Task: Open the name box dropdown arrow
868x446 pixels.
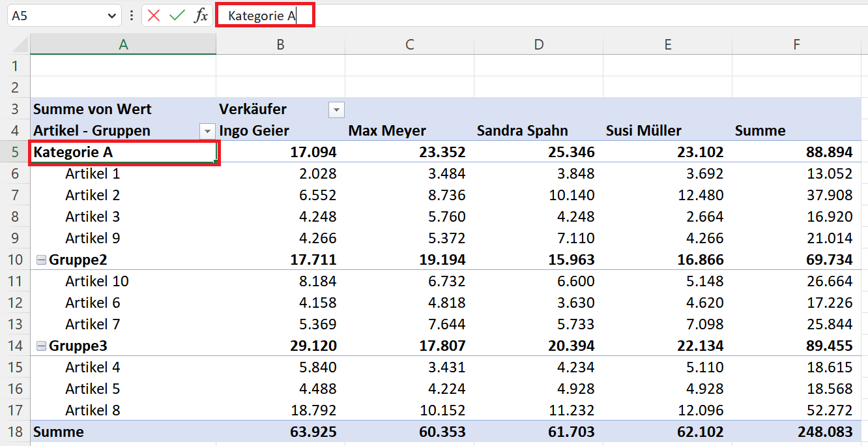Action: pyautogui.click(x=112, y=16)
